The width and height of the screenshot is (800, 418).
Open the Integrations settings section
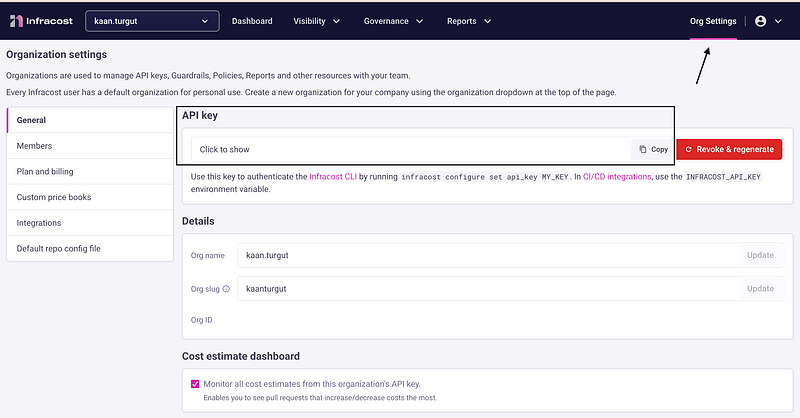tap(90, 223)
